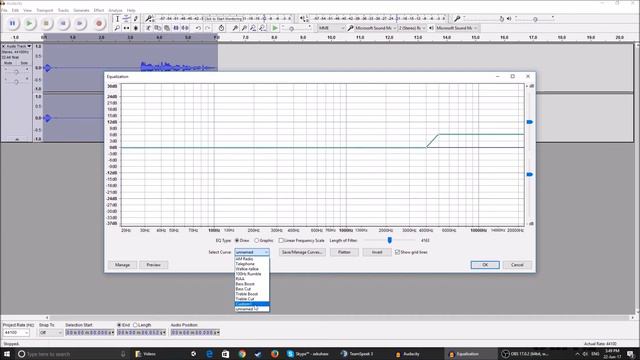Image resolution: width=640 pixels, height=360 pixels.
Task: Open the Audio Track name dropdown menu
Action: click(x=19, y=47)
